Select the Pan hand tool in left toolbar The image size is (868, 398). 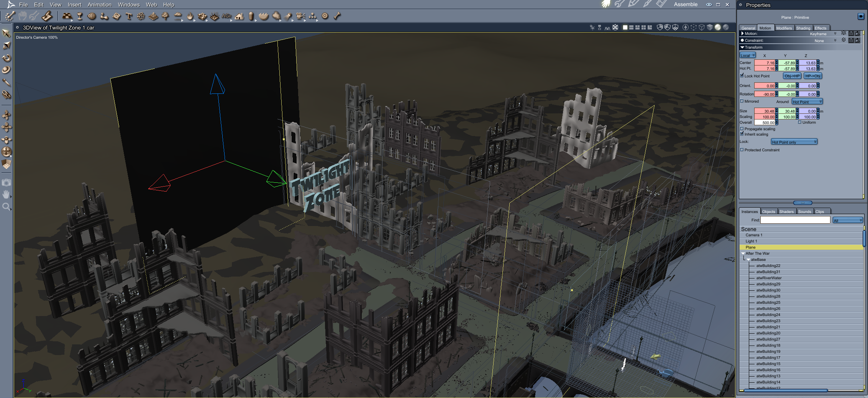[7, 195]
